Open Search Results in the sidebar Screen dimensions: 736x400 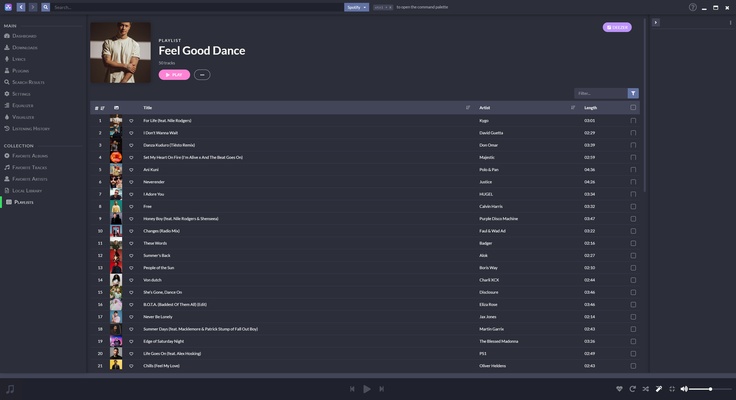tap(24, 82)
